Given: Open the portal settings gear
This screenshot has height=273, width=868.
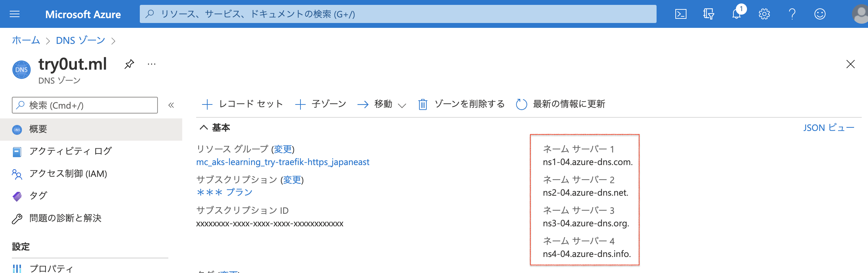Looking at the screenshot, I should (764, 14).
